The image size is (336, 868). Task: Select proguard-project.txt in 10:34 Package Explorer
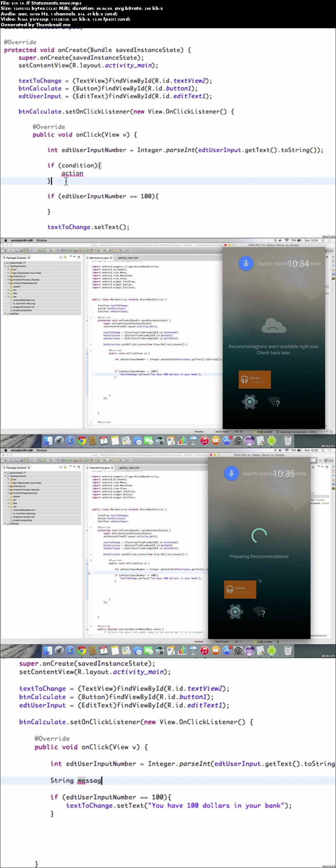pyautogui.click(x=24, y=307)
